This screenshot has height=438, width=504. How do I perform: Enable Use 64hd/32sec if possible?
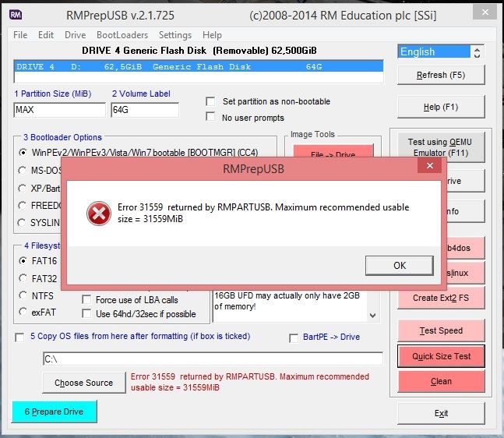tap(86, 313)
